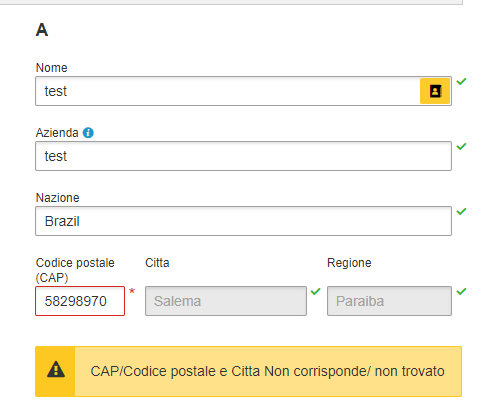Click the red required asterisk near CAP
This screenshot has height=408, width=483.
click(132, 291)
